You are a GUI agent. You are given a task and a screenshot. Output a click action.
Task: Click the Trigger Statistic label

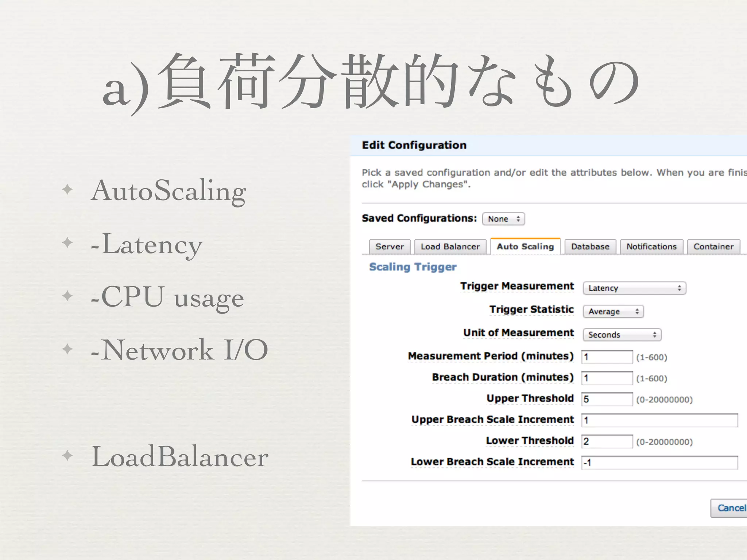point(531,310)
